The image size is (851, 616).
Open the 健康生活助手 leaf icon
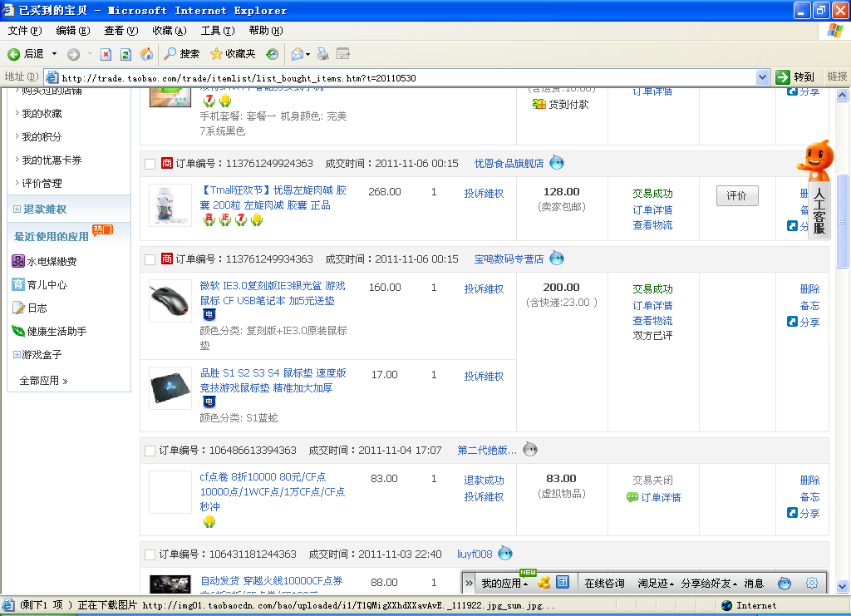click(18, 331)
